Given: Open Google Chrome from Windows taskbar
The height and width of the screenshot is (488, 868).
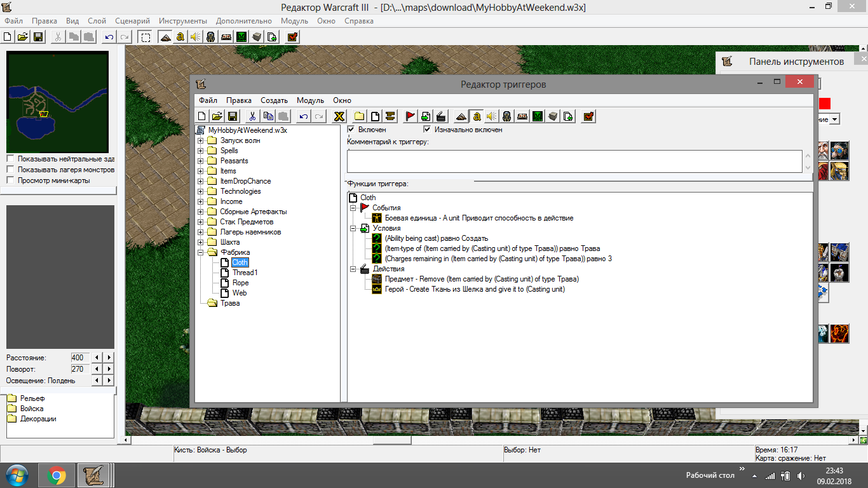Looking at the screenshot, I should (x=57, y=475).
